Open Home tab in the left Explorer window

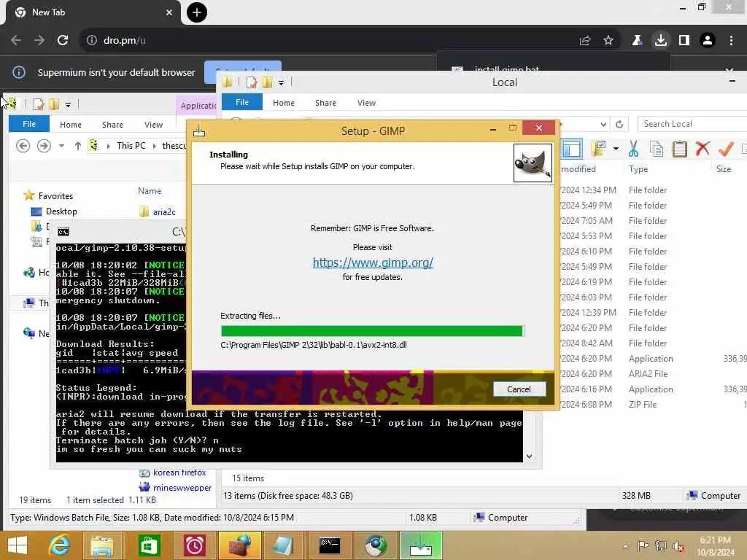71,125
